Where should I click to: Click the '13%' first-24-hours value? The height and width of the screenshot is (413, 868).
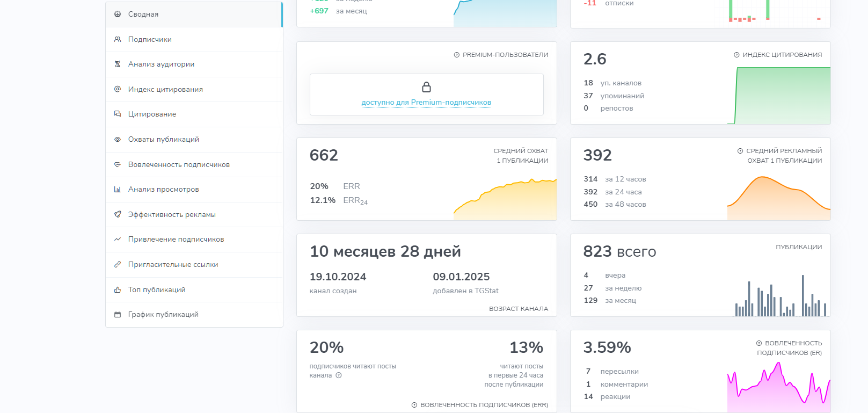pyautogui.click(x=527, y=347)
